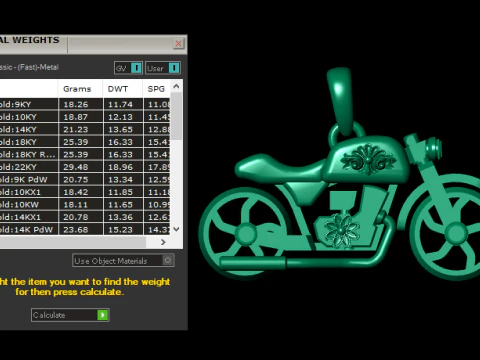Image resolution: width=480 pixels, height=360 pixels.
Task: Select the 10KY gold row
Action: point(85,117)
